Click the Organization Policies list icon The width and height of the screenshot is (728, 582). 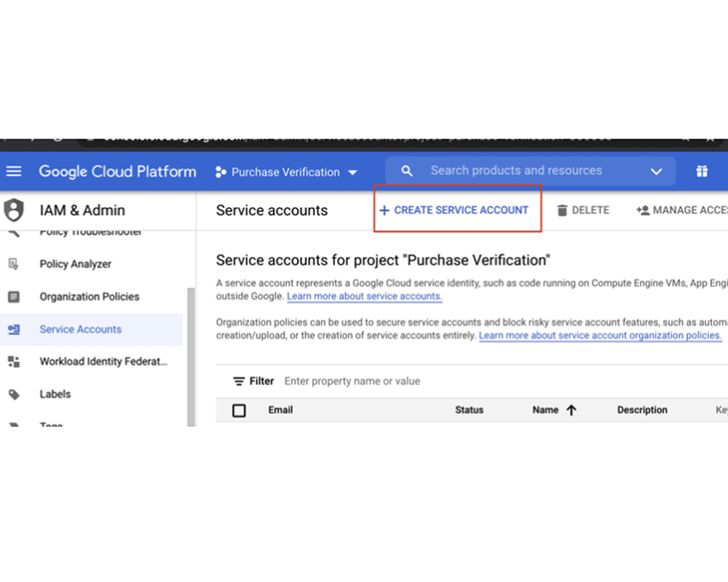14,297
